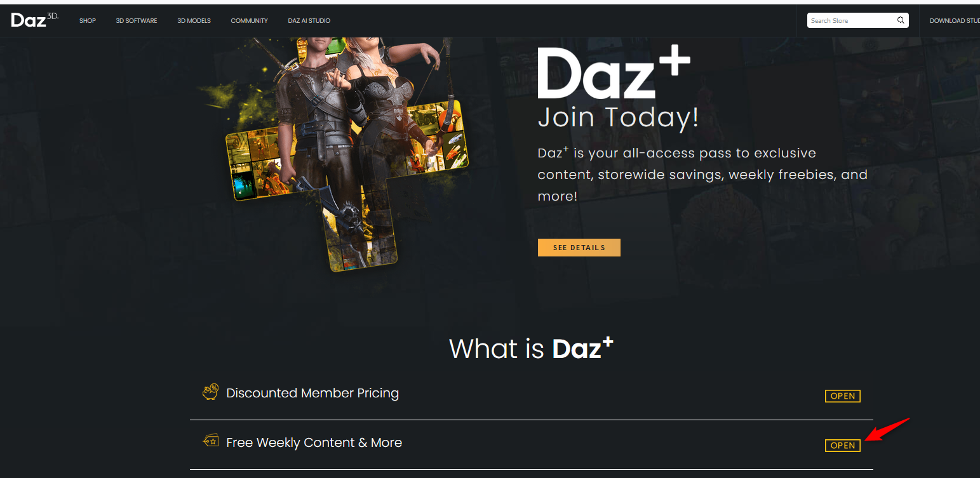Image resolution: width=980 pixels, height=478 pixels.
Task: Go to DAZ AI STUDIO
Action: click(309, 21)
